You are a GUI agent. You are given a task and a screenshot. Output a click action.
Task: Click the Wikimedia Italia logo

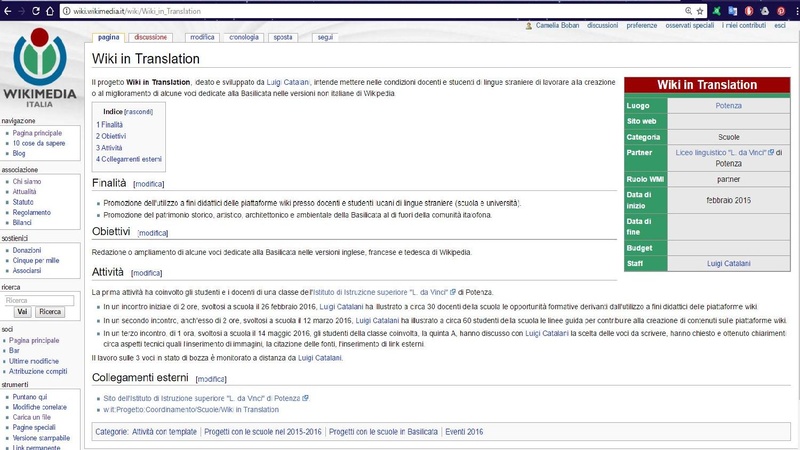[40, 68]
